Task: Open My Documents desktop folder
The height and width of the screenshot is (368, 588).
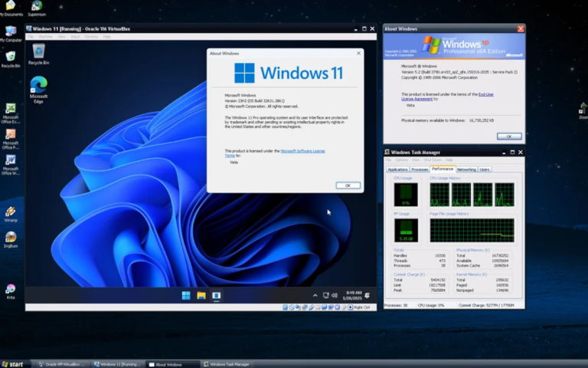Action: (10, 8)
